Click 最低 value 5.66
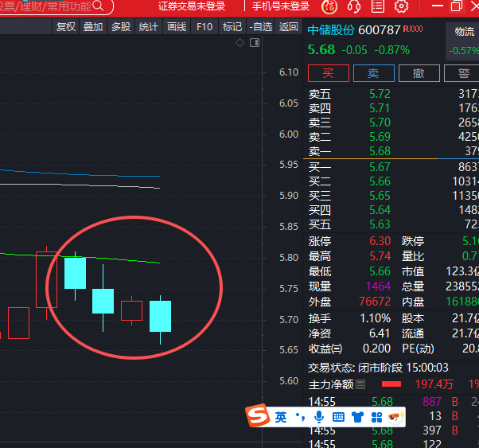479x448 pixels. point(380,271)
